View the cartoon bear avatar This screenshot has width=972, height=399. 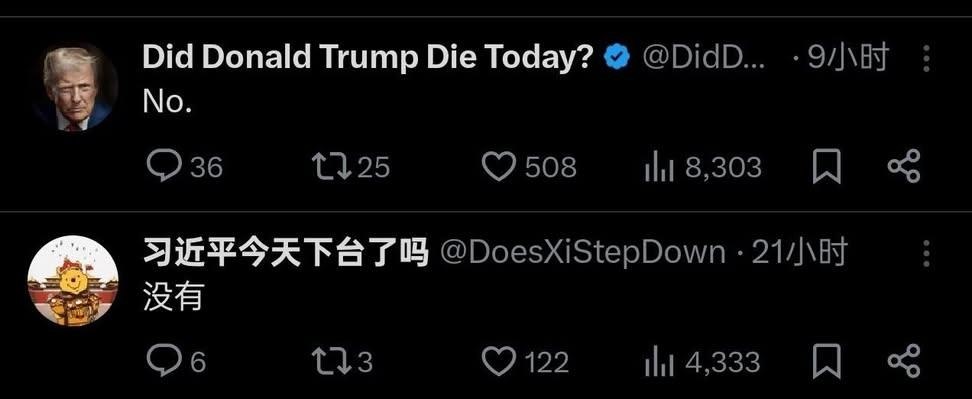coord(73,281)
